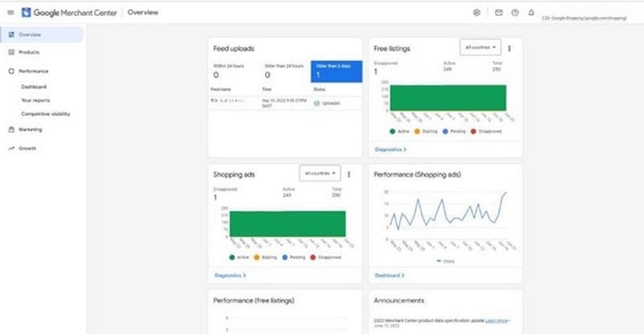The height and width of the screenshot is (334, 644).
Task: Click the Disapproved count in Shopping ads
Action: [215, 198]
